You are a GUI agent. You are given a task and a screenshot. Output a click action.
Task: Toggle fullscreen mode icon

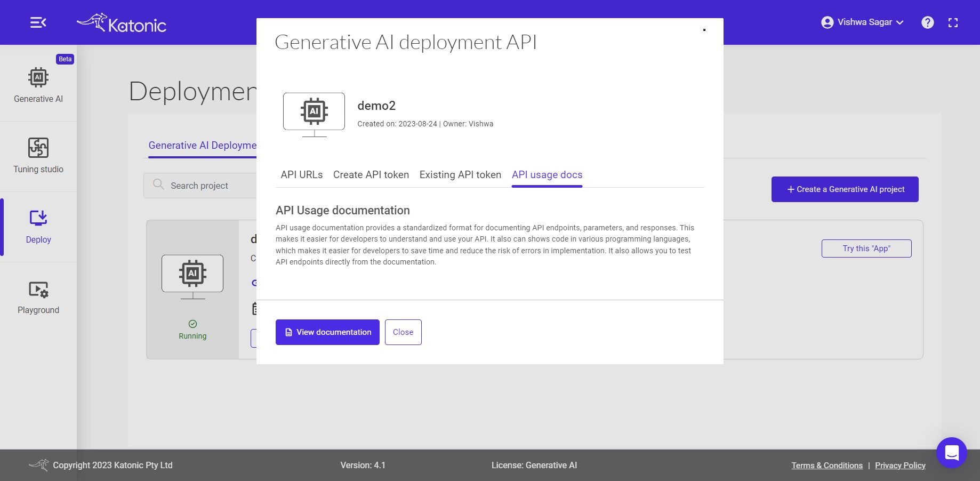(953, 22)
